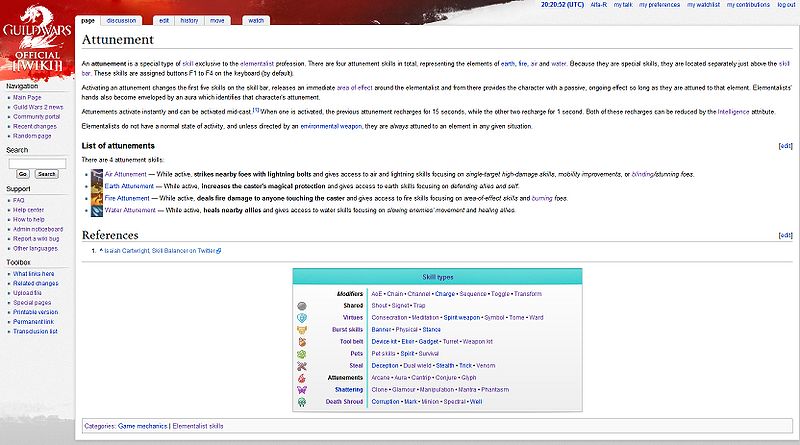This screenshot has height=445, width=800.
Task: Open Community portal link
Action: pos(36,117)
